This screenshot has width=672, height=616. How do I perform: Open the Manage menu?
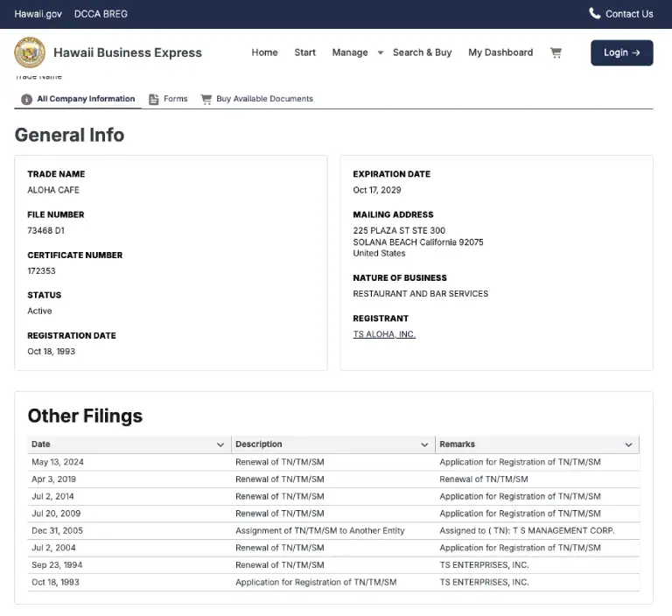[x=350, y=52]
